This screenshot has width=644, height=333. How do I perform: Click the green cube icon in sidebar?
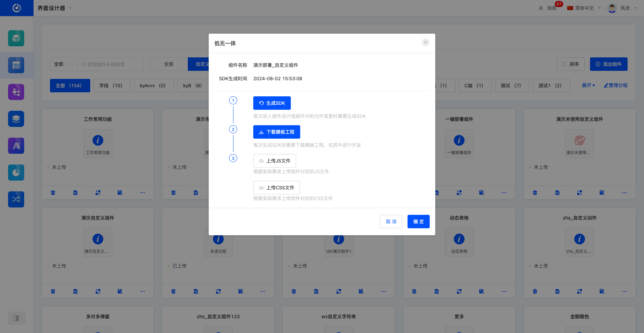tap(16, 38)
